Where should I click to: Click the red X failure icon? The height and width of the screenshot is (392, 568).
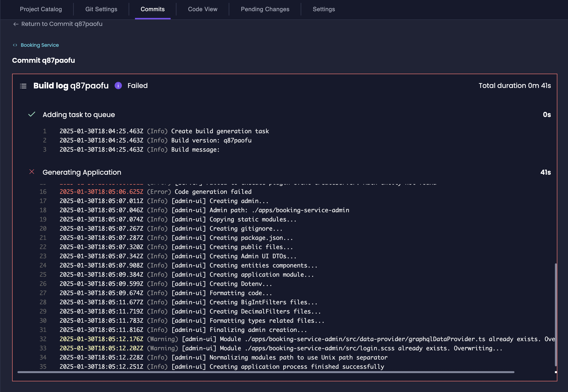click(x=32, y=172)
